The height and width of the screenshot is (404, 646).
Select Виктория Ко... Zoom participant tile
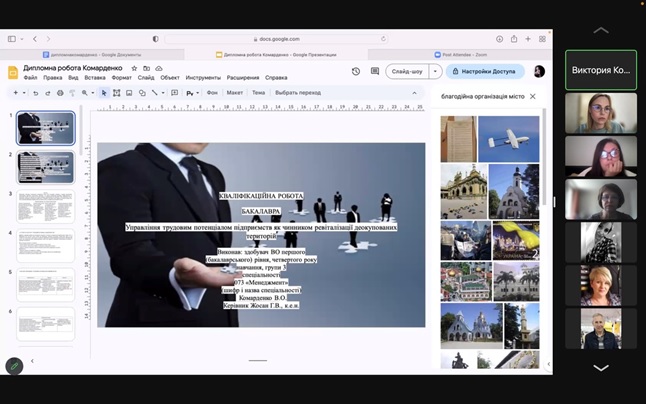tap(601, 70)
